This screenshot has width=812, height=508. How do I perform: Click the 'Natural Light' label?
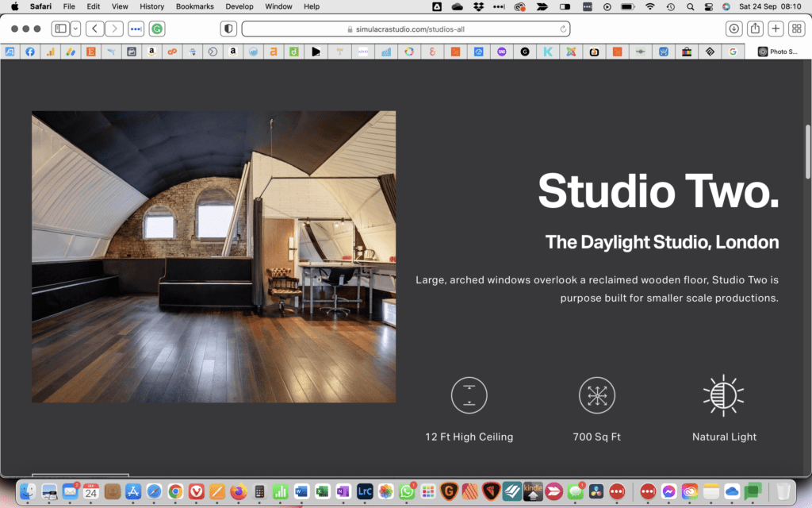[x=724, y=437]
